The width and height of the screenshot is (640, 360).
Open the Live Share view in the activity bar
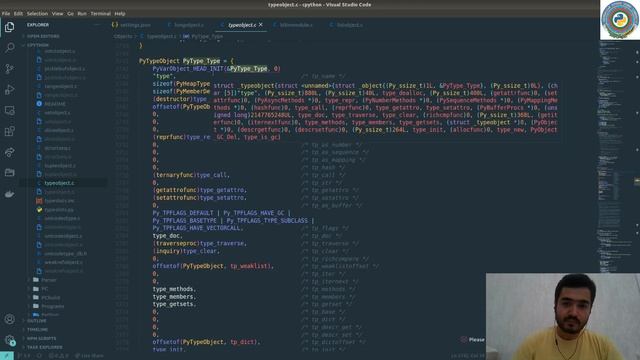point(9,152)
